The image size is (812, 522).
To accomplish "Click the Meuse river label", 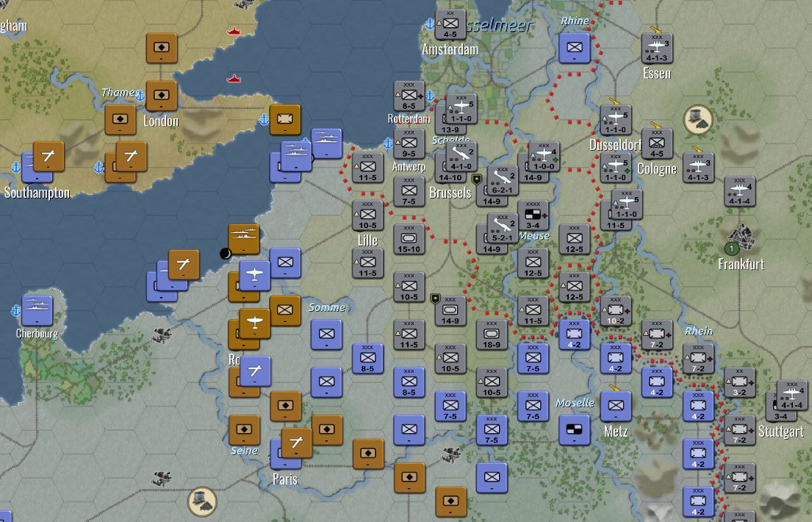I will (x=533, y=236).
